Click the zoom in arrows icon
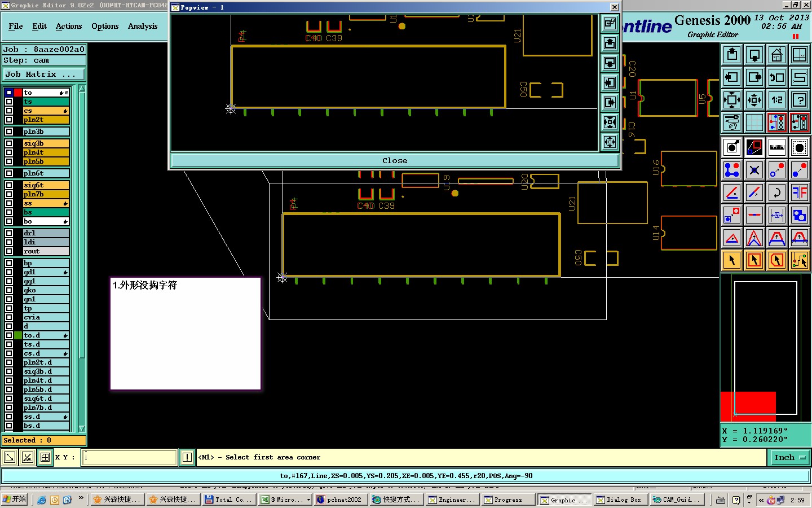 732,100
